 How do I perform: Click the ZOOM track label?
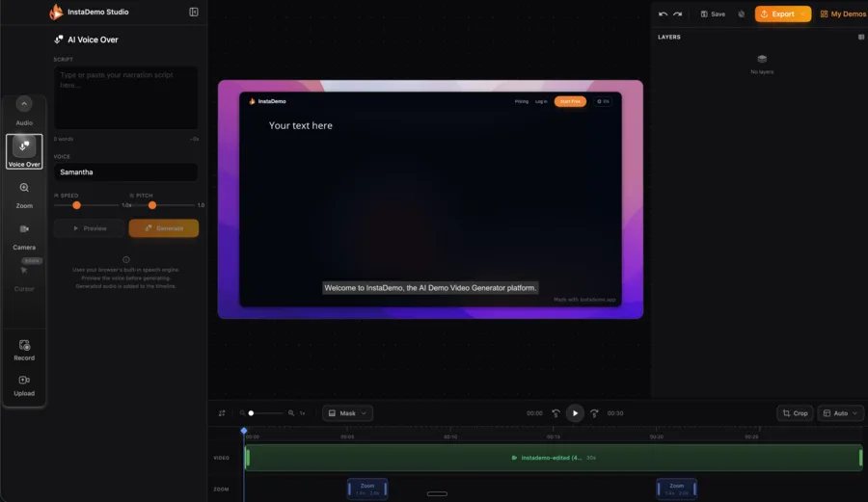coord(221,489)
